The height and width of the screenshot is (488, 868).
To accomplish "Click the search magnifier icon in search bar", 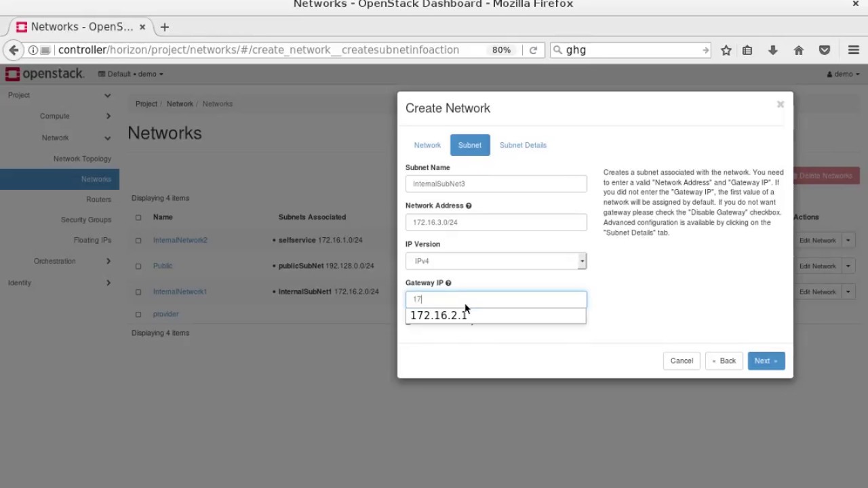I will (557, 50).
